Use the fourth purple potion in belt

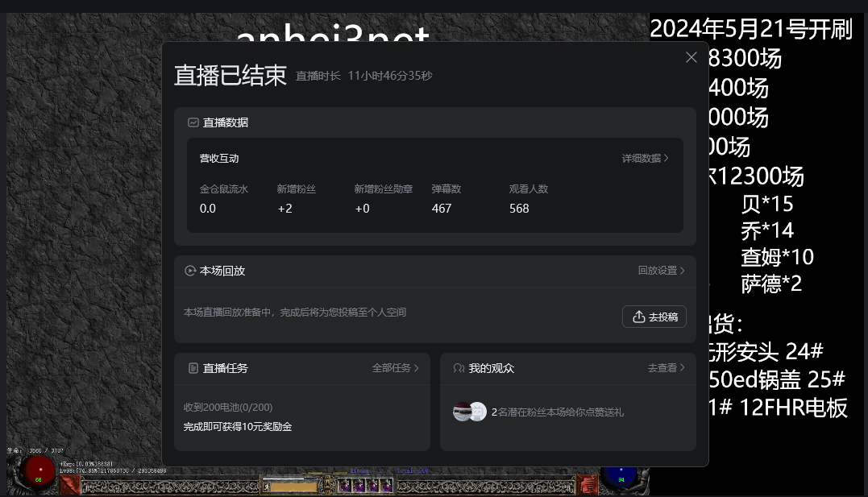[386, 486]
